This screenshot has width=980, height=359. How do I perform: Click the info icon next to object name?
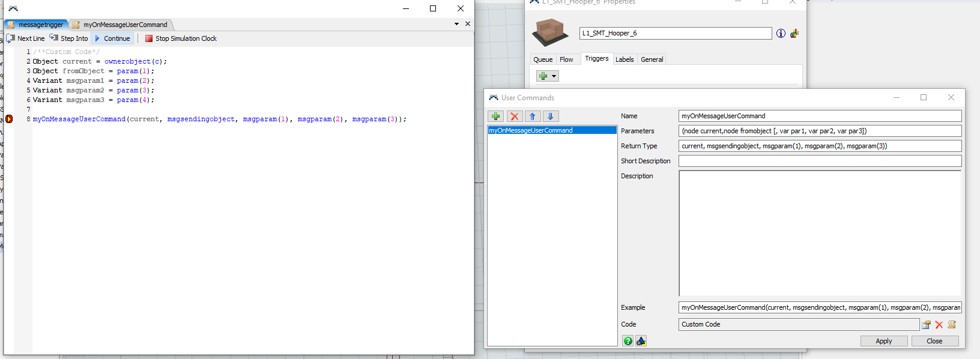click(x=781, y=34)
